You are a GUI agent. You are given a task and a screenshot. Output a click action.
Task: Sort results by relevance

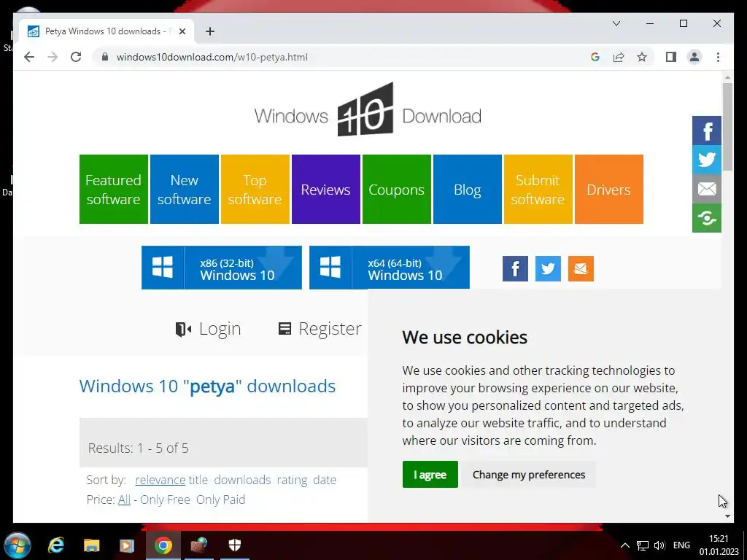(x=160, y=480)
